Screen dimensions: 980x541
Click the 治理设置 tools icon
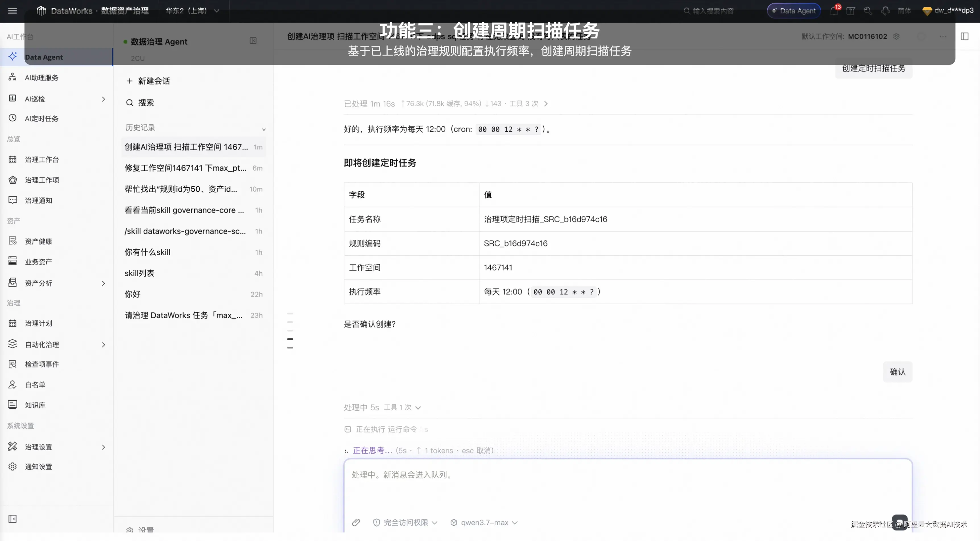pos(13,446)
